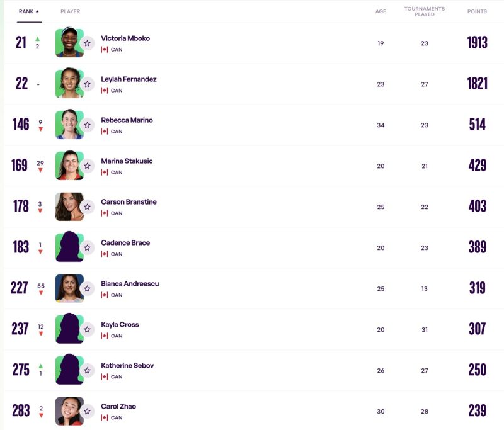Open Victoria Mboko's profile photo
Viewport: 504px width, 430px height.
coord(68,42)
